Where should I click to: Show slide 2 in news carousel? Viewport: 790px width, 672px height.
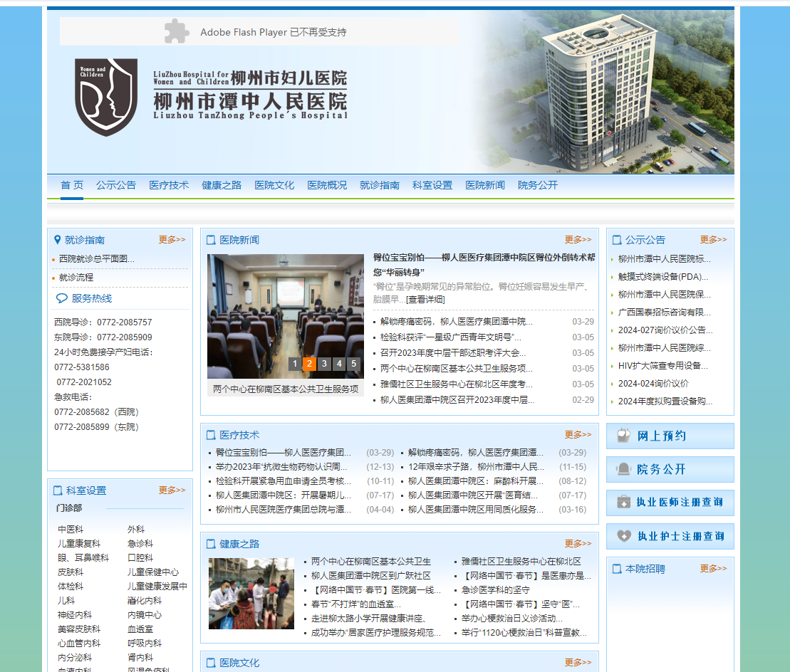click(309, 364)
